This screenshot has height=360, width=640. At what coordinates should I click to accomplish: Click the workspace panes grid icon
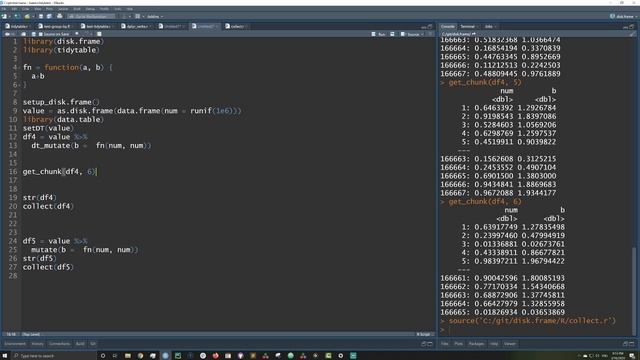coord(138,16)
